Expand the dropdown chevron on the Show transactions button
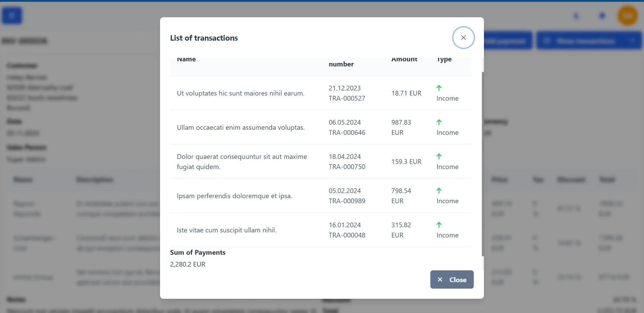The width and height of the screenshot is (644, 313). click(x=632, y=41)
